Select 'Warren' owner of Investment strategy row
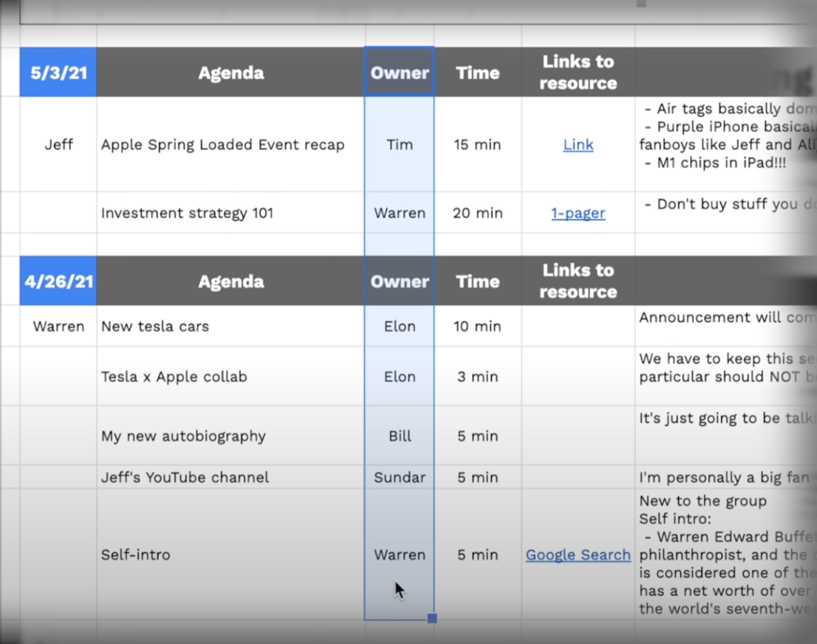 click(x=400, y=212)
